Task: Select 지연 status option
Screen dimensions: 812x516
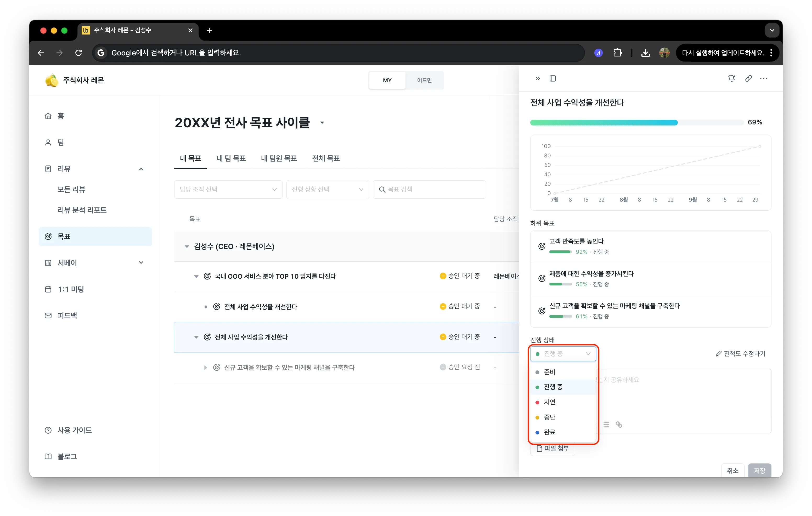Action: 562,402
